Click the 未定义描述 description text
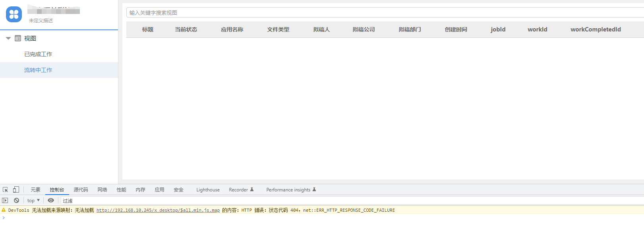The height and width of the screenshot is (238, 644). (x=41, y=21)
